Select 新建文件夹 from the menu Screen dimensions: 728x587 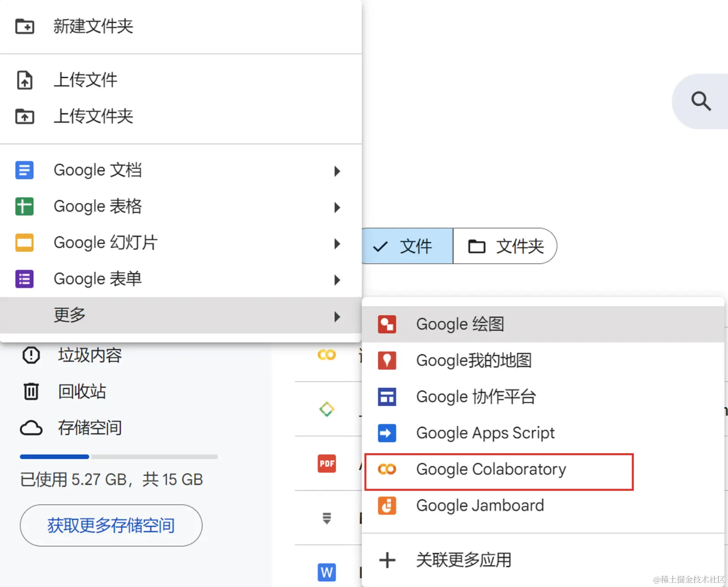pyautogui.click(x=181, y=27)
